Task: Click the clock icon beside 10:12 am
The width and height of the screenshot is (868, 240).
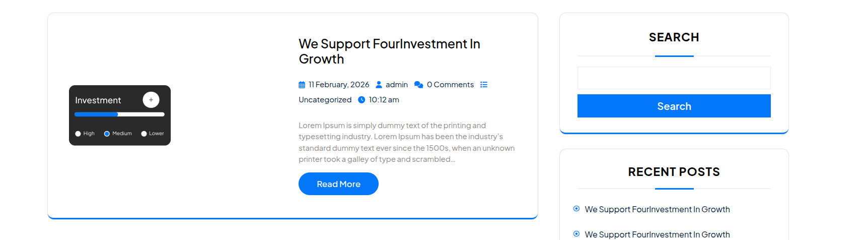Action: click(361, 100)
